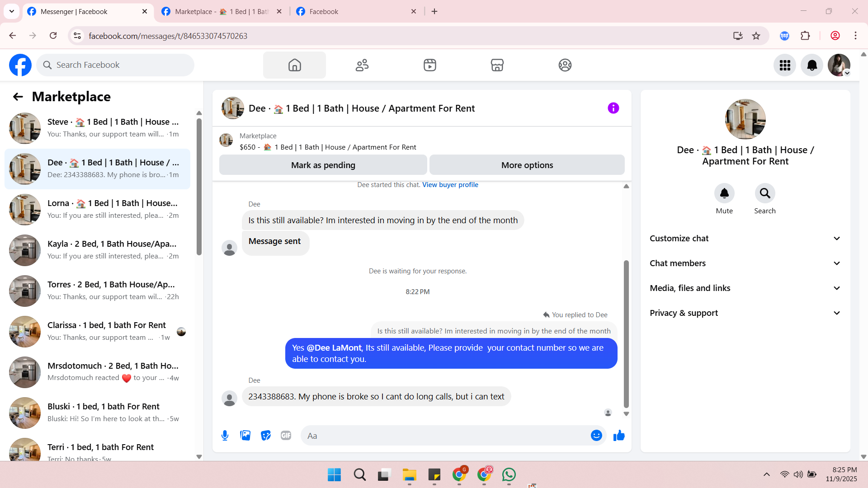This screenshot has width=868, height=488.
Task: Expand Privacy & support section
Action: [x=745, y=313]
